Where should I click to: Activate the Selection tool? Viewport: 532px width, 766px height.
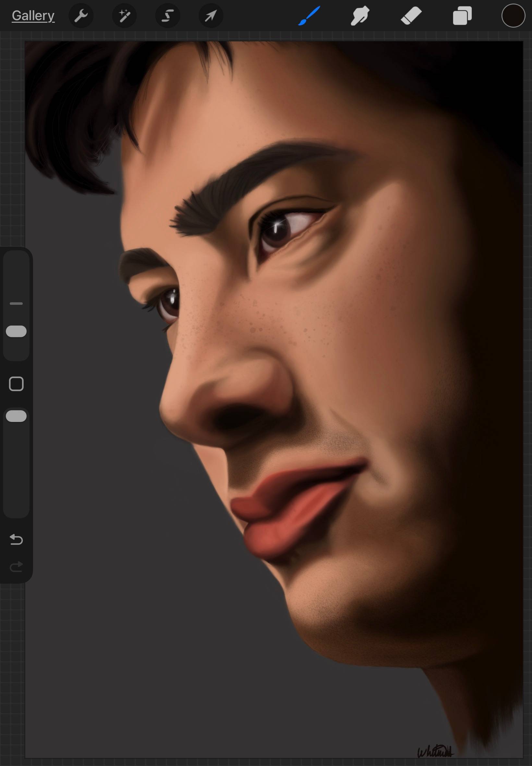coord(168,16)
